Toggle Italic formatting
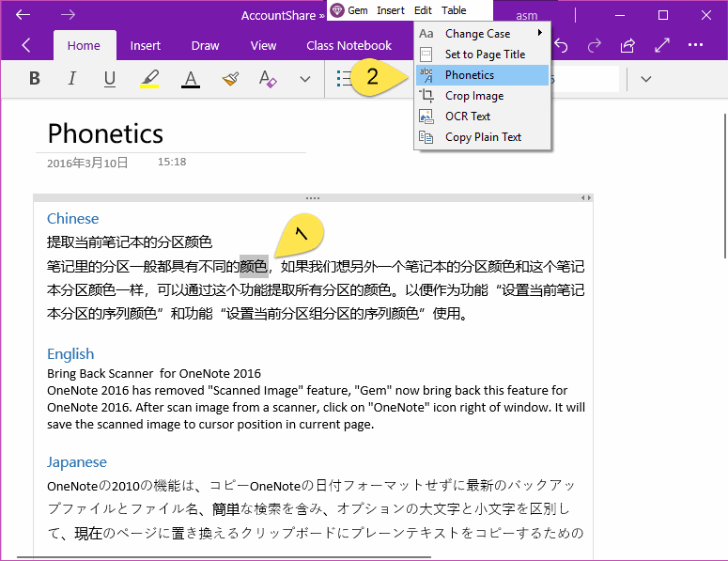Image resolution: width=728 pixels, height=561 pixels. (x=72, y=79)
